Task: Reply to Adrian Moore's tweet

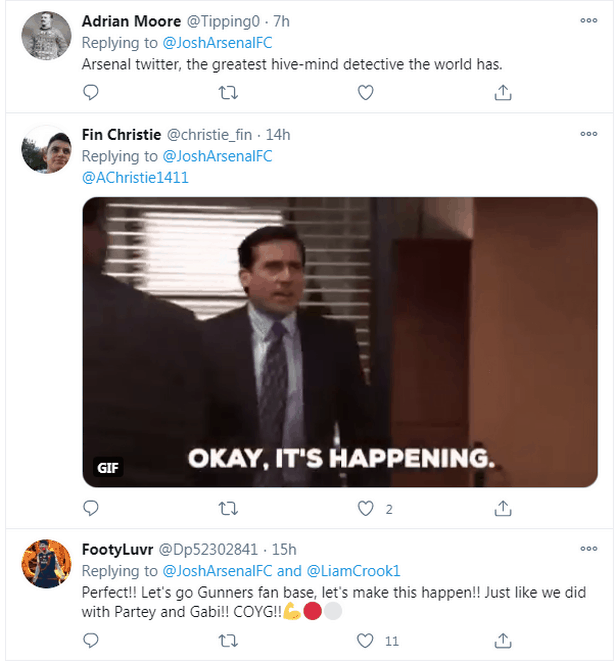Action: [91, 92]
